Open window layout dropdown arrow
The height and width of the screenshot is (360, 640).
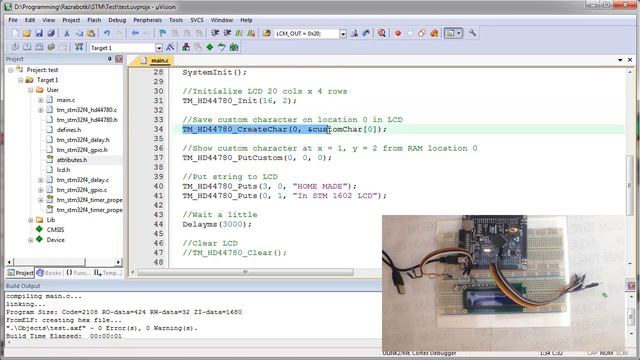tap(459, 33)
